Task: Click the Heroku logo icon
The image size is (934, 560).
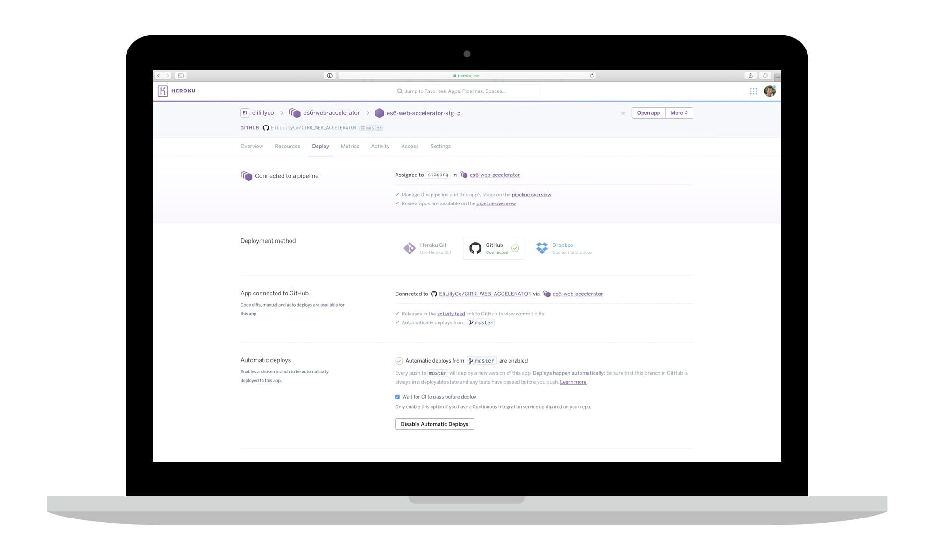Action: (x=163, y=91)
